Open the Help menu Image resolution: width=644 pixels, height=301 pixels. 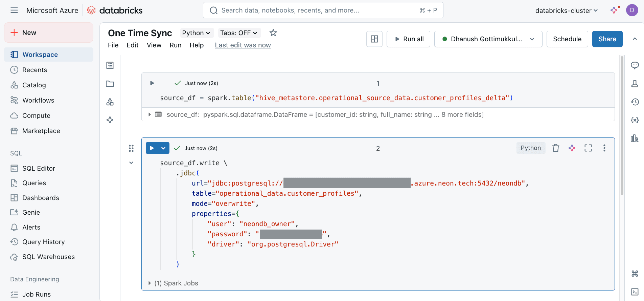197,45
